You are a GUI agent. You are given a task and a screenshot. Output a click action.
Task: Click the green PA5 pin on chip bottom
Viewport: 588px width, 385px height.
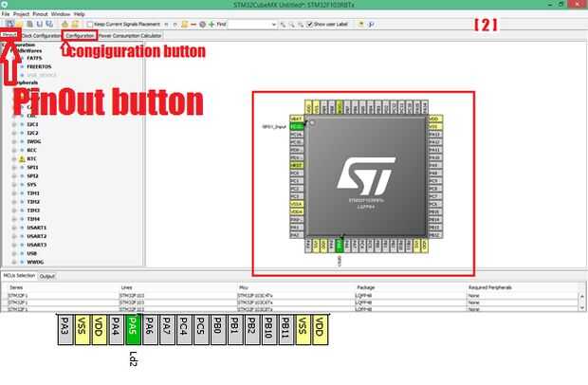click(x=339, y=246)
